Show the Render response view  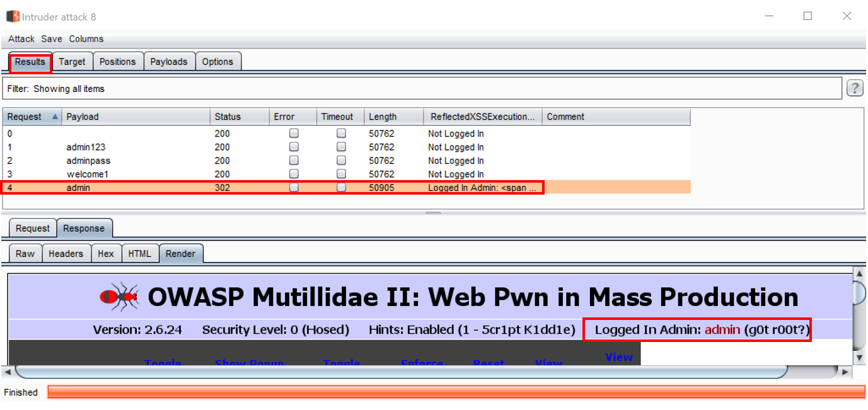(x=181, y=254)
